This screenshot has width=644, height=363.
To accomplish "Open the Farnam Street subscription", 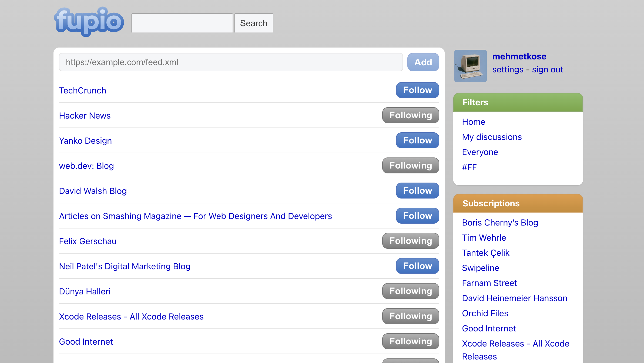I will pos(489,283).
